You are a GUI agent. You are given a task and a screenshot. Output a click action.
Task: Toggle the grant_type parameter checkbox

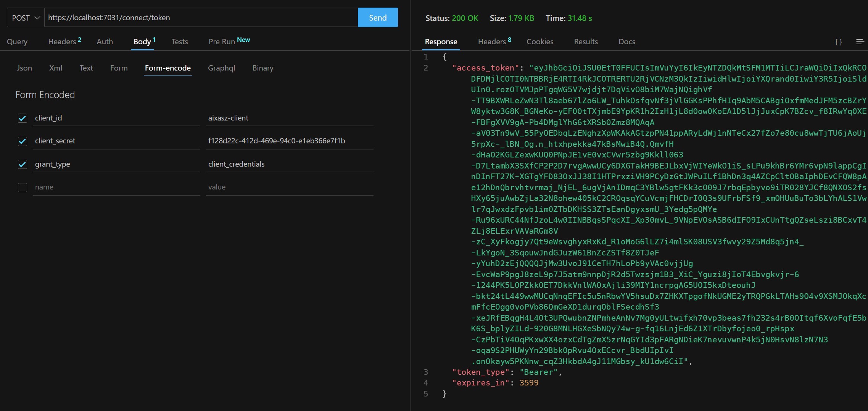coord(23,164)
